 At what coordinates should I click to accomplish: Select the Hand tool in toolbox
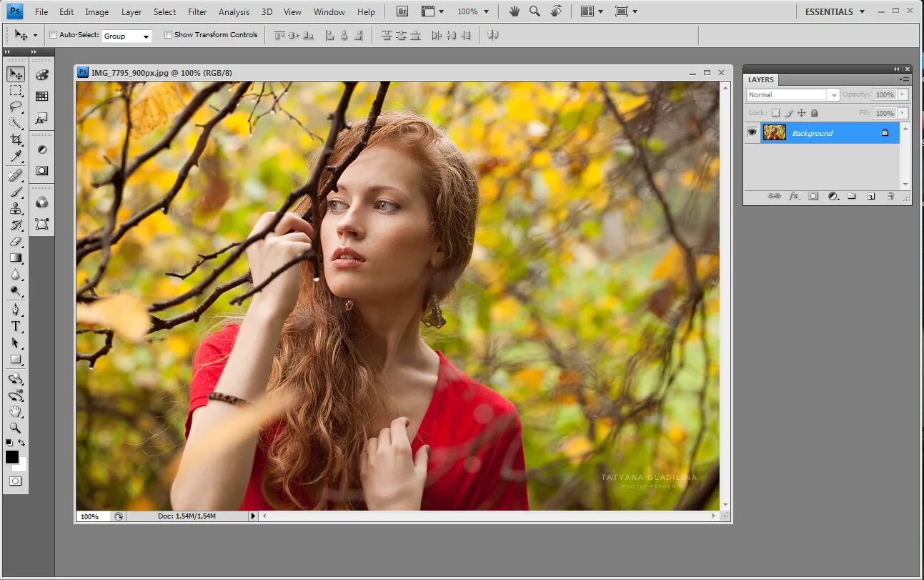point(16,411)
